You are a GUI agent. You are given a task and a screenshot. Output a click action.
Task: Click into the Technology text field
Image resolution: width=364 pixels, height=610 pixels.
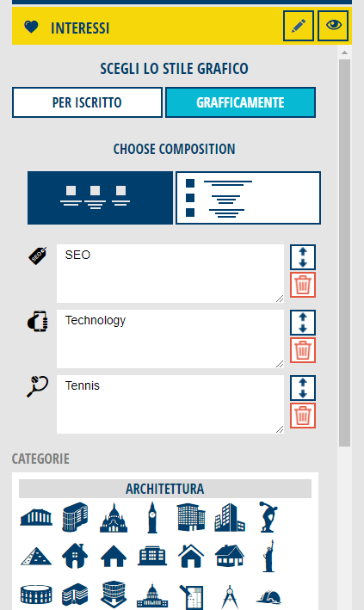coord(170,339)
